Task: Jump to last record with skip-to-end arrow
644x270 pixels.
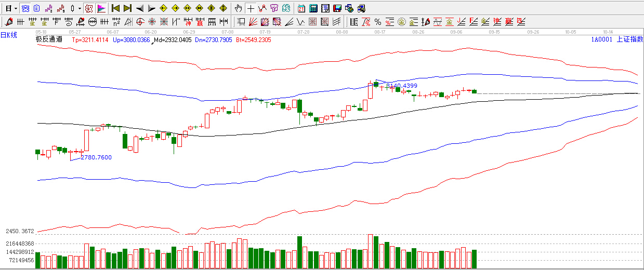Action: tap(127, 8)
